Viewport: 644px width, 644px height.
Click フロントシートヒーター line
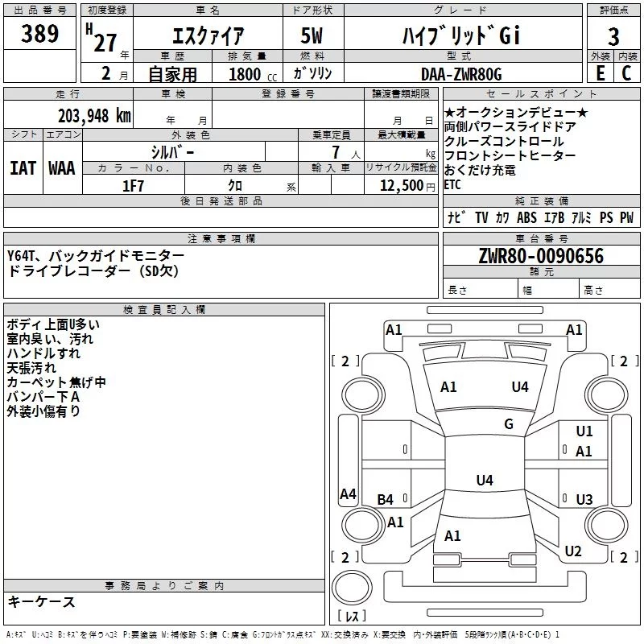[x=510, y=155]
